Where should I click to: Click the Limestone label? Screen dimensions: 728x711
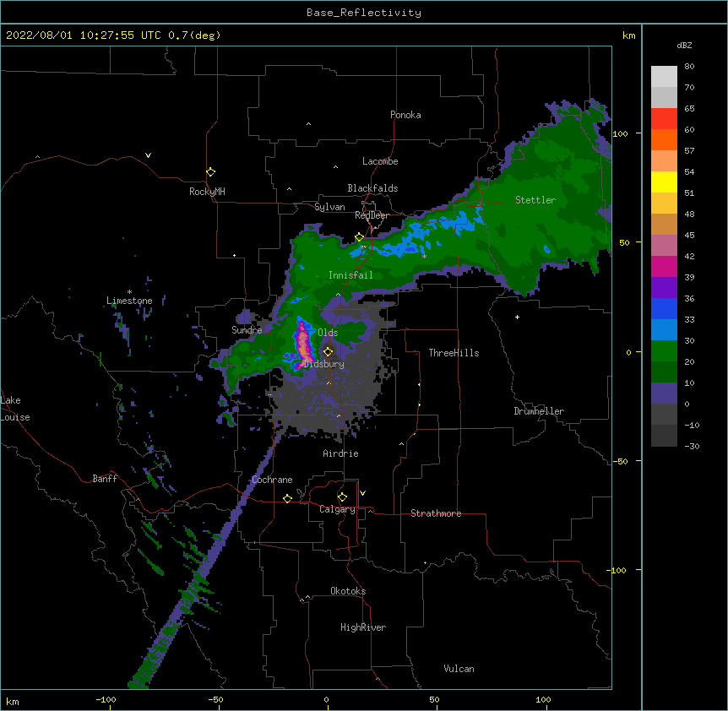click(129, 301)
